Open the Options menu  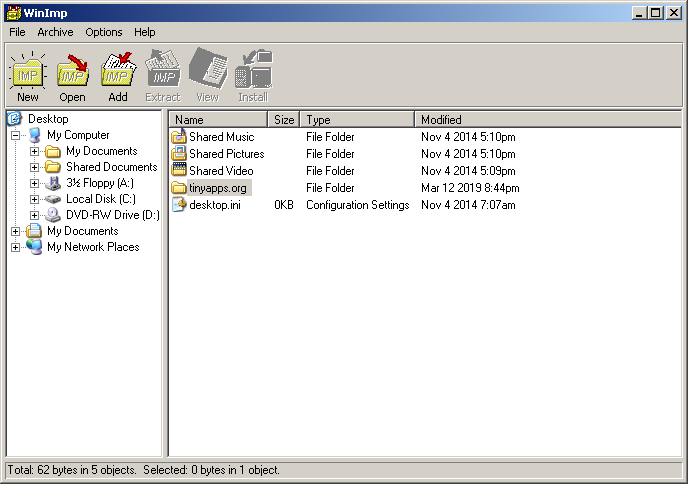pos(103,32)
